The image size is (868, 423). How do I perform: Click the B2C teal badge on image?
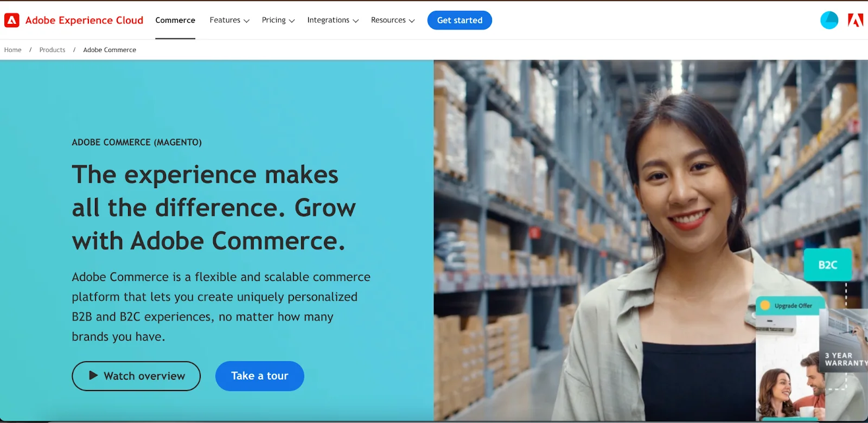[x=827, y=265]
